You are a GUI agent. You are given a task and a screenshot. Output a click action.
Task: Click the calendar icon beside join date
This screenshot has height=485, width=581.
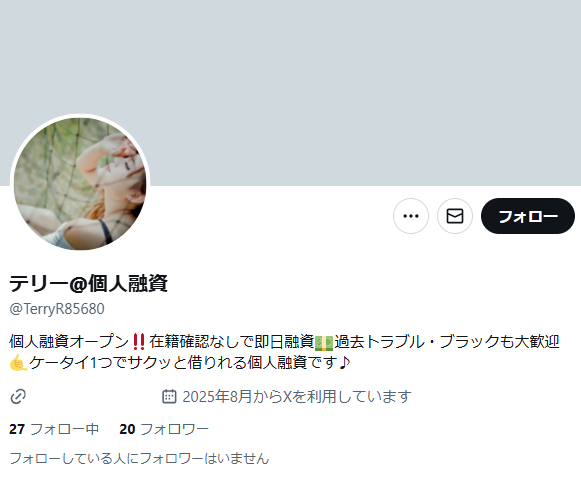pos(169,396)
